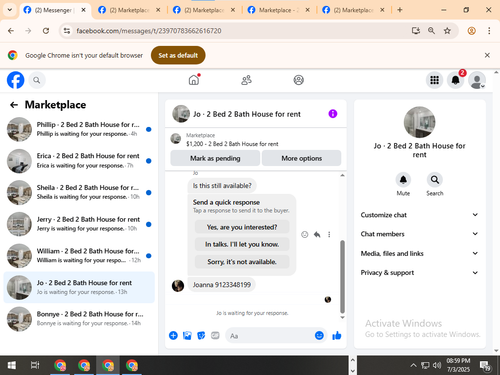Reload the page
Image resolution: width=500 pixels, height=375 pixels.
tap(46, 31)
